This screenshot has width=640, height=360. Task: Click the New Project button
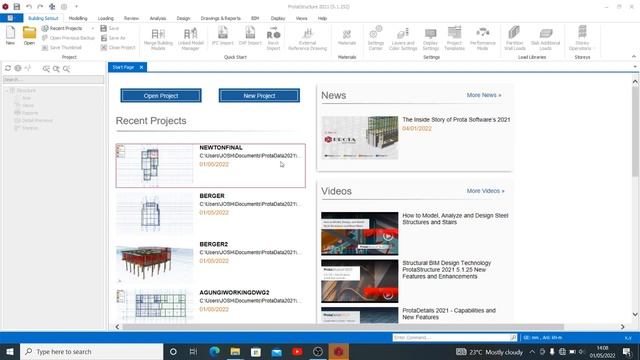[259, 96]
